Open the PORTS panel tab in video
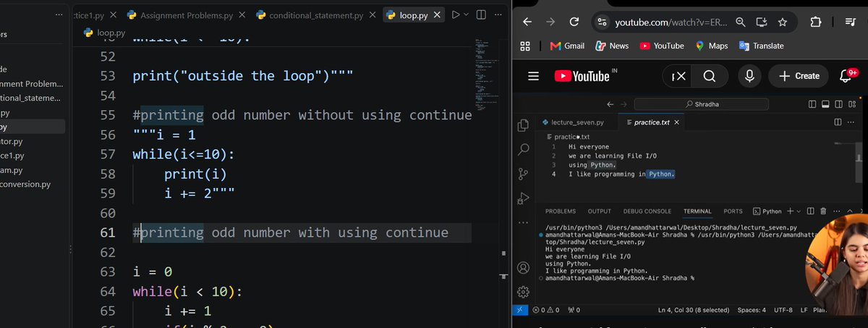868x328 pixels. 733,211
